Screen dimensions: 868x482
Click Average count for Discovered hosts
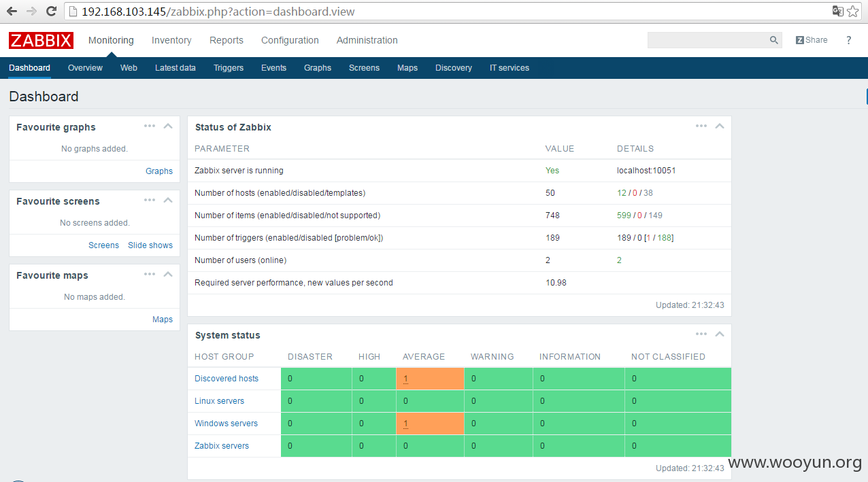click(405, 379)
